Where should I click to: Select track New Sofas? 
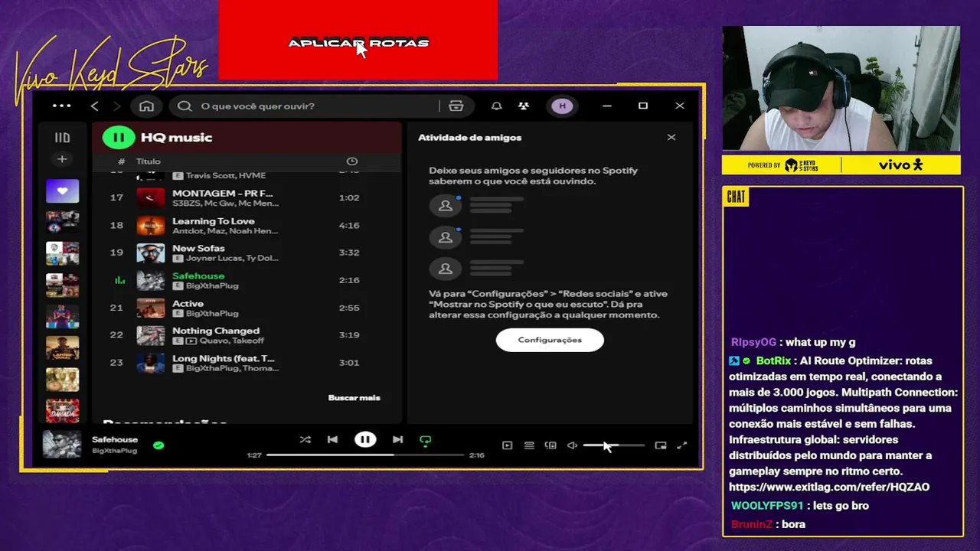click(x=198, y=248)
